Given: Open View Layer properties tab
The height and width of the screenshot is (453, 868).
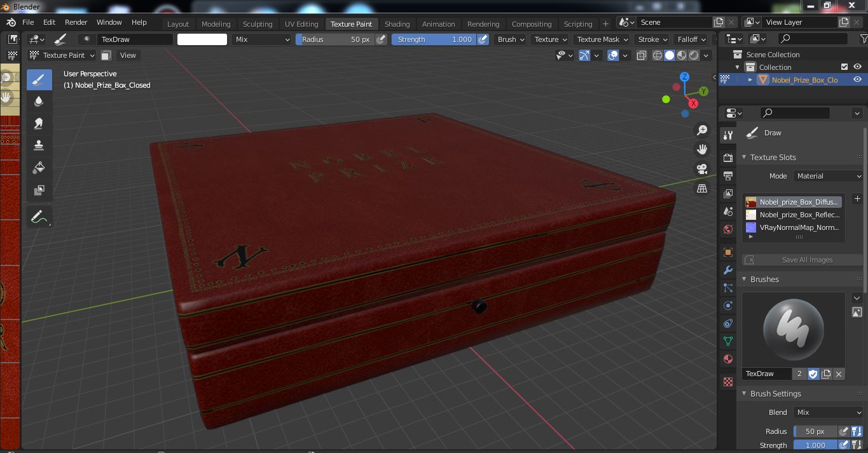Looking at the screenshot, I should 728,193.
